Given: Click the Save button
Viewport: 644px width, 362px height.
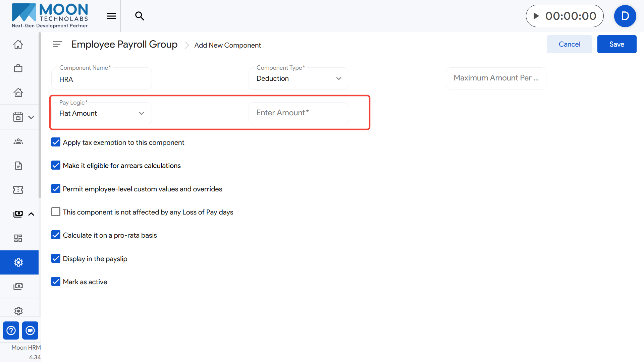Looking at the screenshot, I should pyautogui.click(x=616, y=44).
